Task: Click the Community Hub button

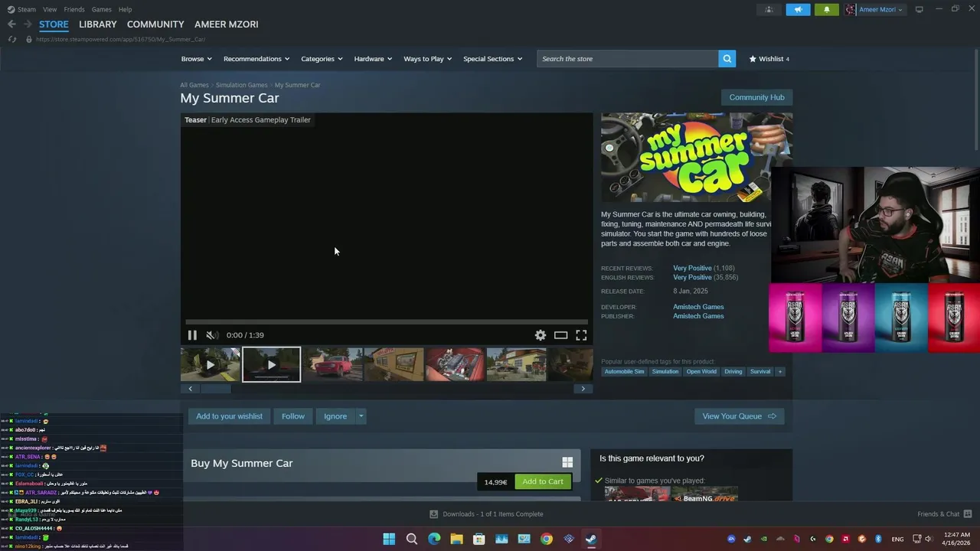Action: [756, 97]
